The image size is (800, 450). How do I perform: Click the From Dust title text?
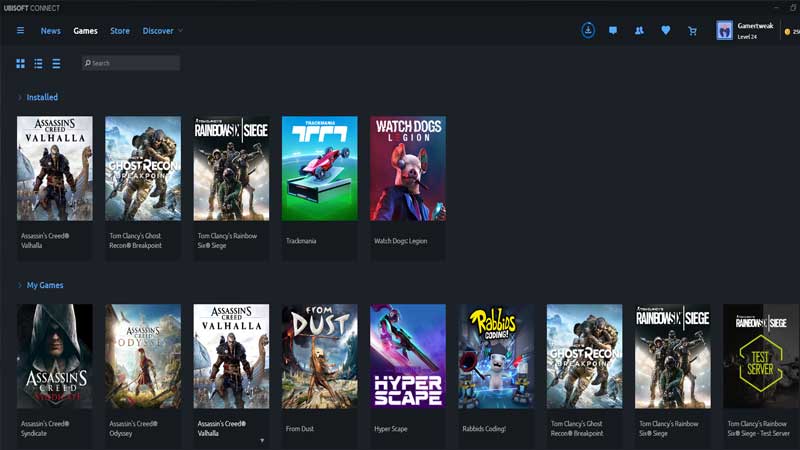pyautogui.click(x=299, y=429)
